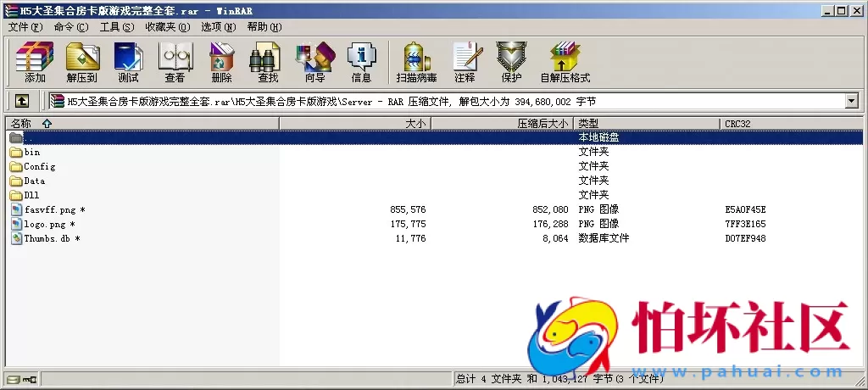The width and height of the screenshot is (868, 390).
Task: Click the bin folder icon
Action: click(x=16, y=152)
